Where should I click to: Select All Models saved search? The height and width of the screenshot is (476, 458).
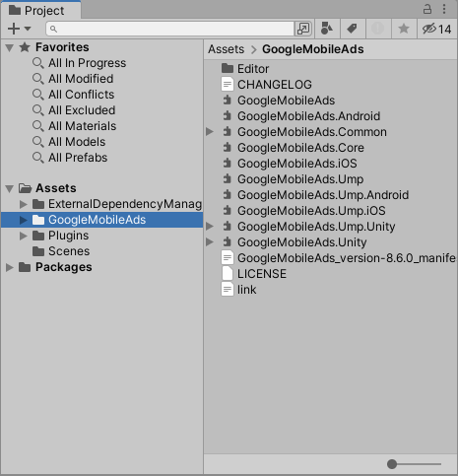77,142
